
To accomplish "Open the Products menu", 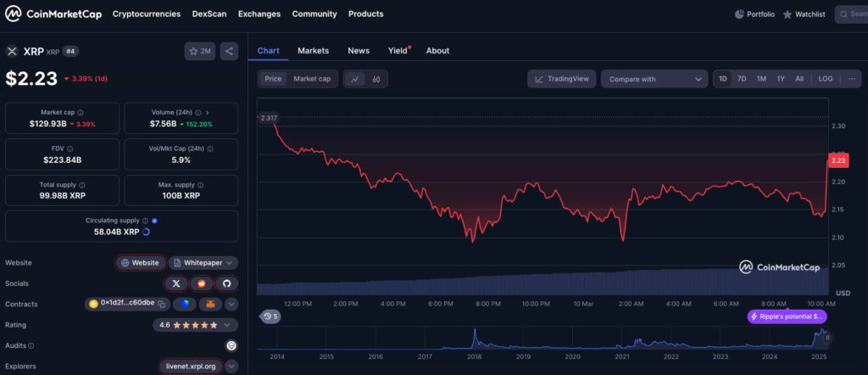I will pos(366,14).
